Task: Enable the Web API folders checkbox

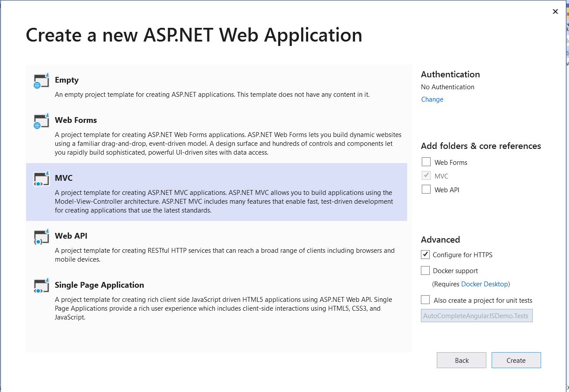Action: 426,189
